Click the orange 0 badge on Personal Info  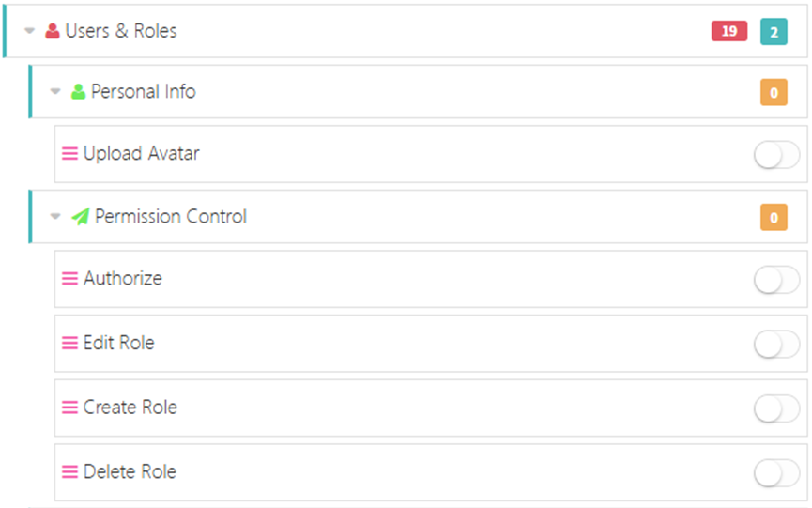(x=774, y=93)
